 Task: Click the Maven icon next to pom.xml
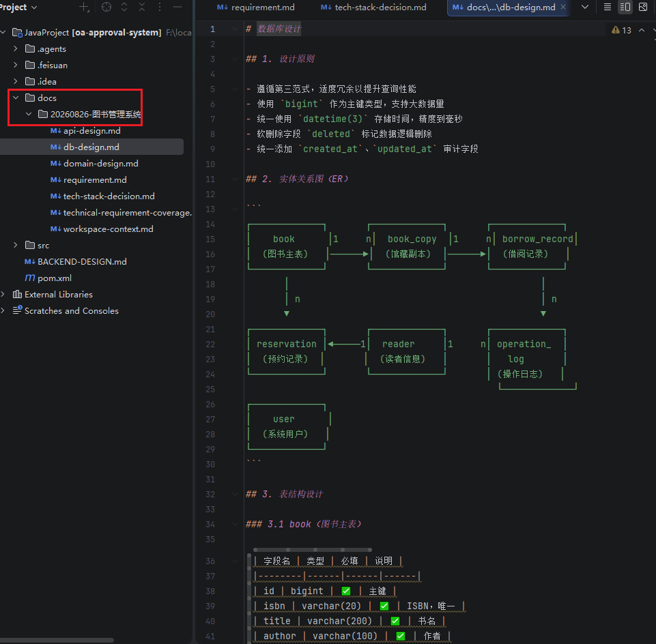click(30, 278)
